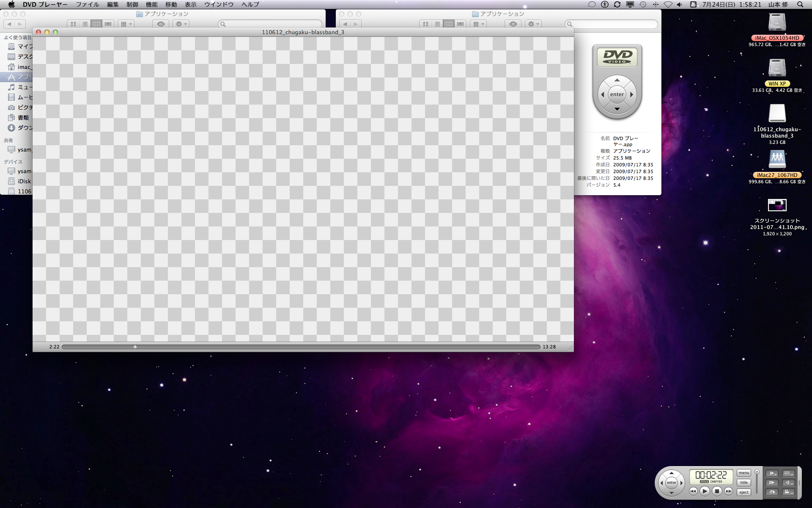Click the step frame button
Image resolution: width=812 pixels, height=508 pixels.
[x=772, y=483]
